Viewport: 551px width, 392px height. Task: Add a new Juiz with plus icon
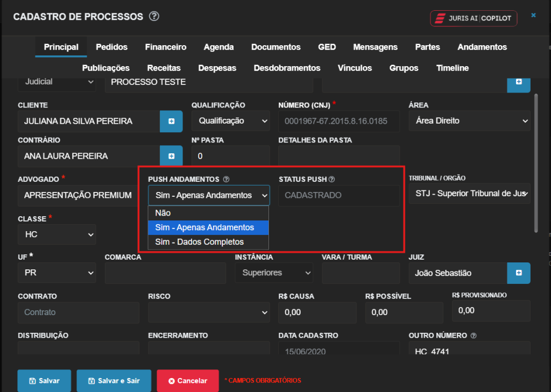pos(518,273)
